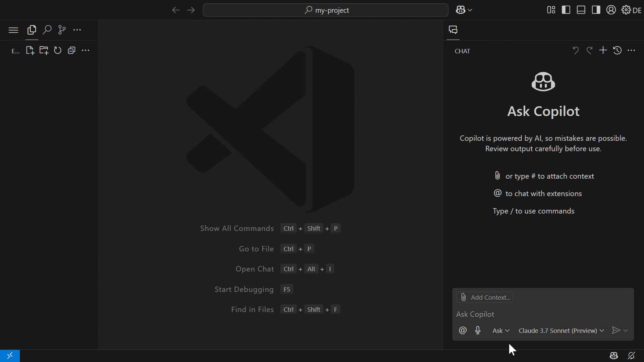The height and width of the screenshot is (362, 644).
Task: Toggle the bottom panel visibility
Action: [x=581, y=10]
